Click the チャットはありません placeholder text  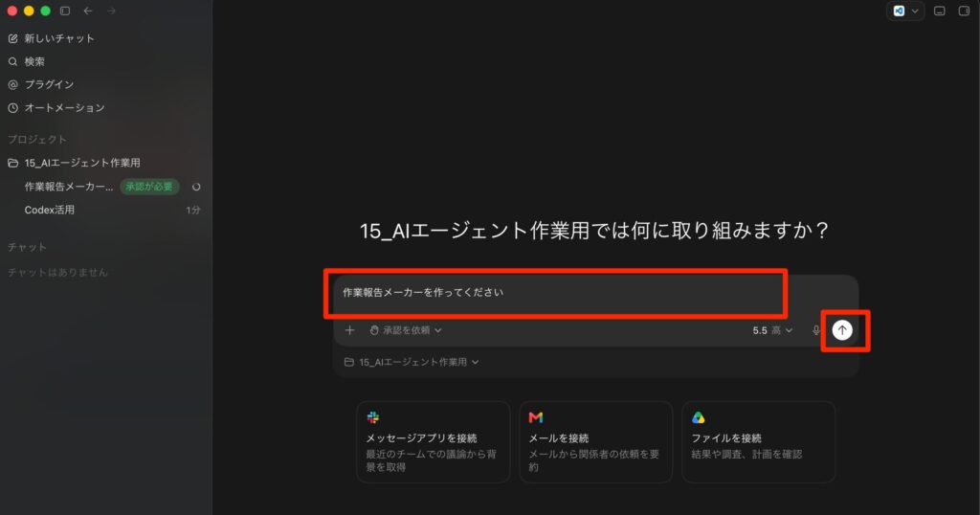click(57, 273)
